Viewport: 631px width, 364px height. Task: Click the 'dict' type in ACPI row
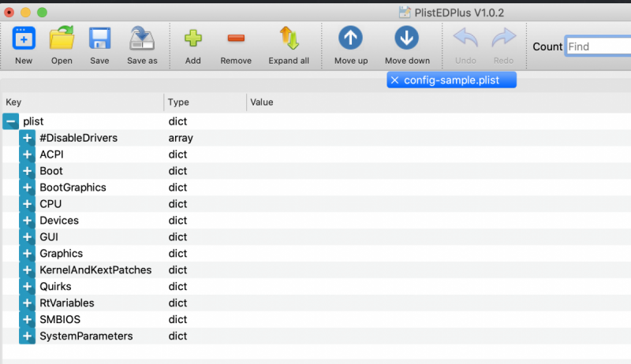pyautogui.click(x=177, y=154)
